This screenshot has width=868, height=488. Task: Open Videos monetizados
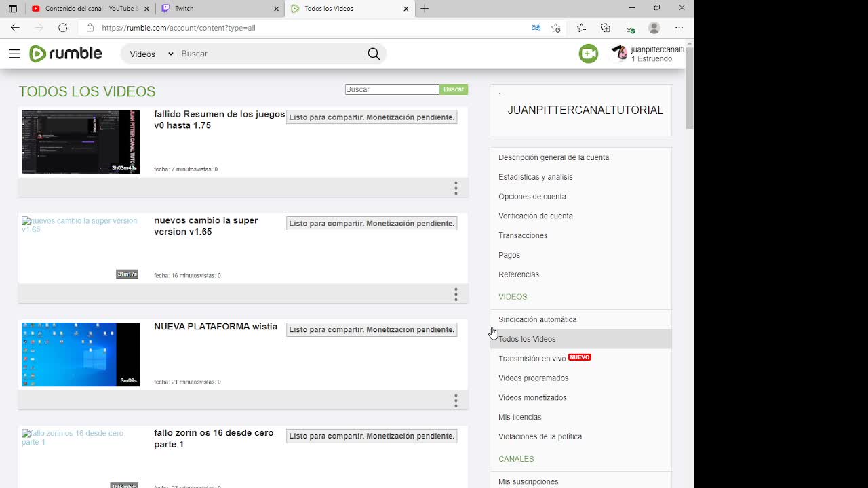[532, 399]
